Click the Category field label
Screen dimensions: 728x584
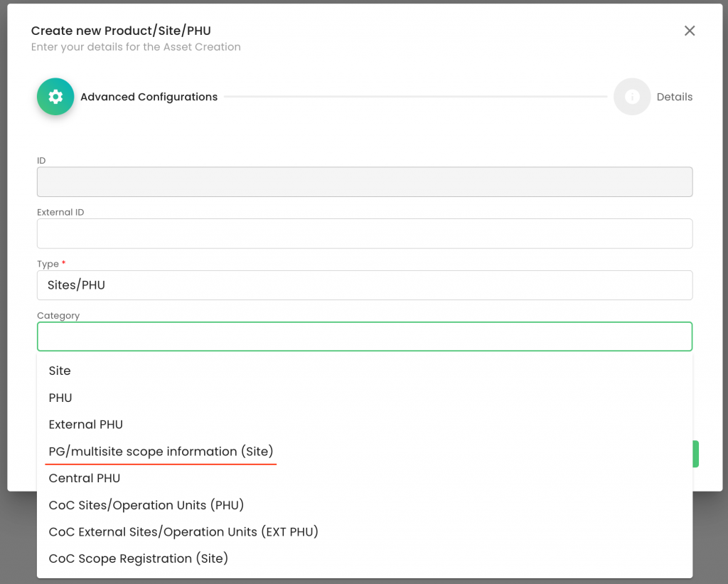(x=58, y=315)
